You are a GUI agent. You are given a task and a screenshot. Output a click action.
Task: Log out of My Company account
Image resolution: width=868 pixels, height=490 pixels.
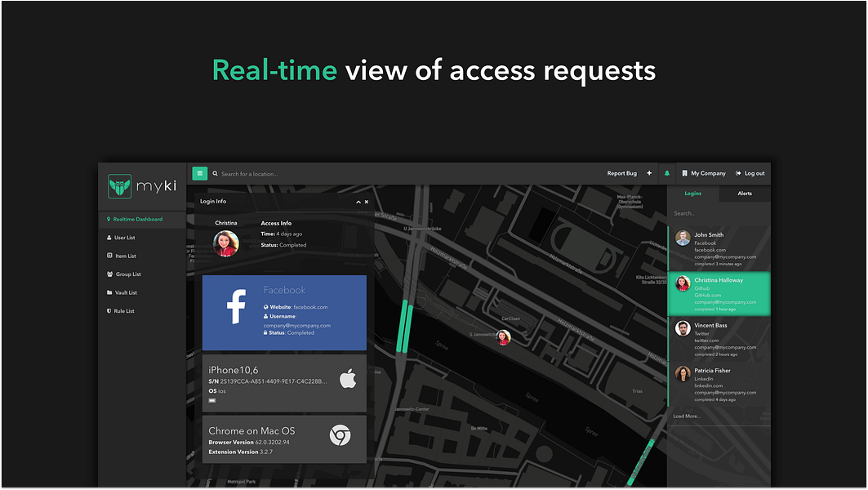[x=750, y=173]
